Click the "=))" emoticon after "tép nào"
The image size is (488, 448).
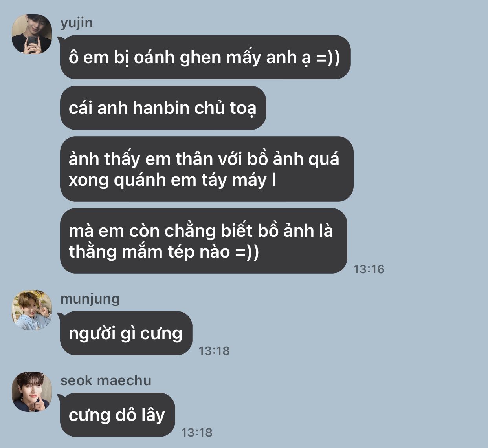(247, 252)
